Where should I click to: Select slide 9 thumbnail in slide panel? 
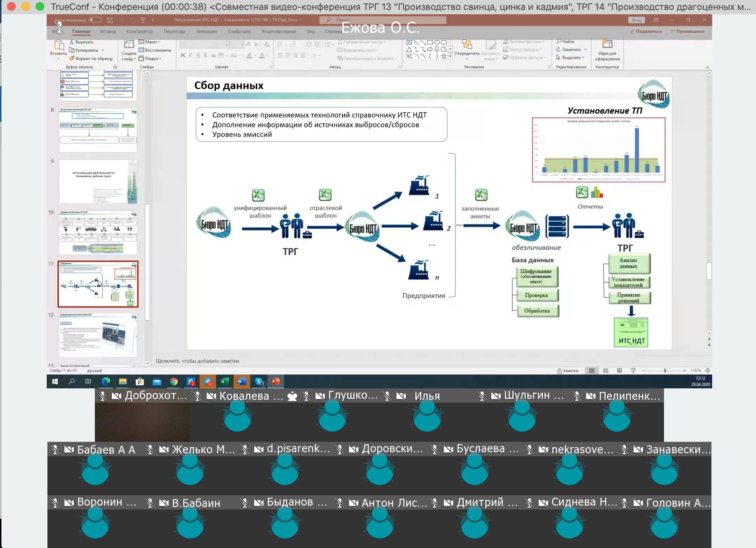pos(98,182)
